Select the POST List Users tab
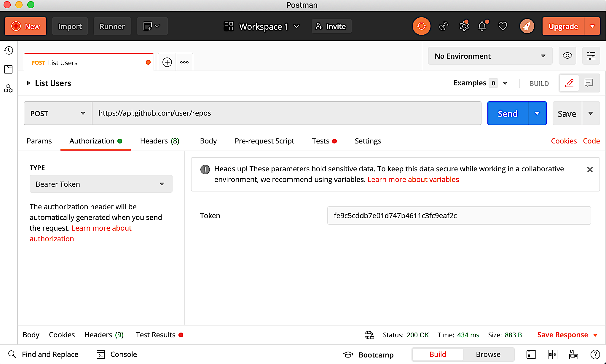The height and width of the screenshot is (364, 606). coord(89,63)
